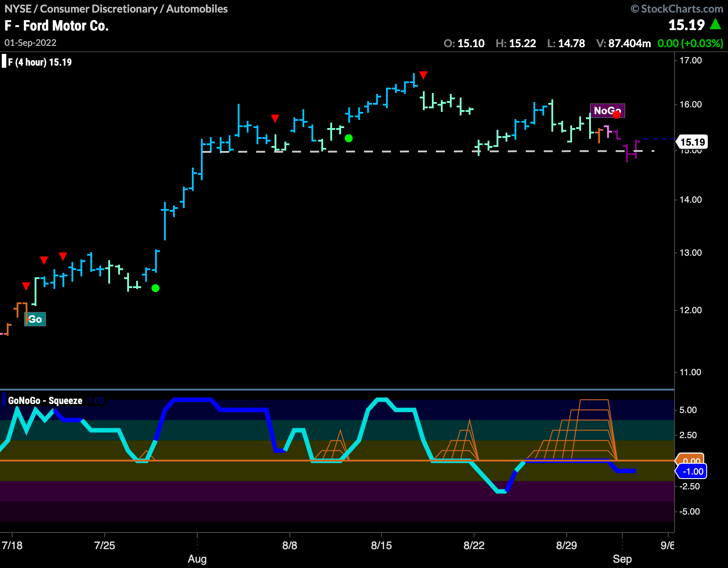
Task: Click the high price 15.22
Action: pos(523,44)
